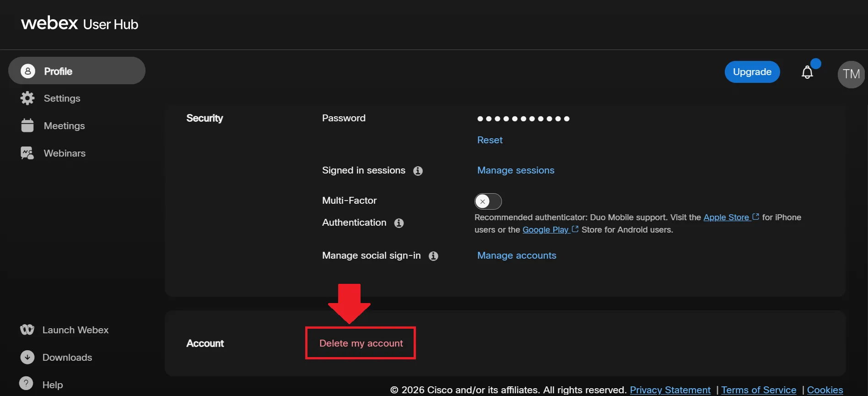Open the Google Play link

point(550,230)
